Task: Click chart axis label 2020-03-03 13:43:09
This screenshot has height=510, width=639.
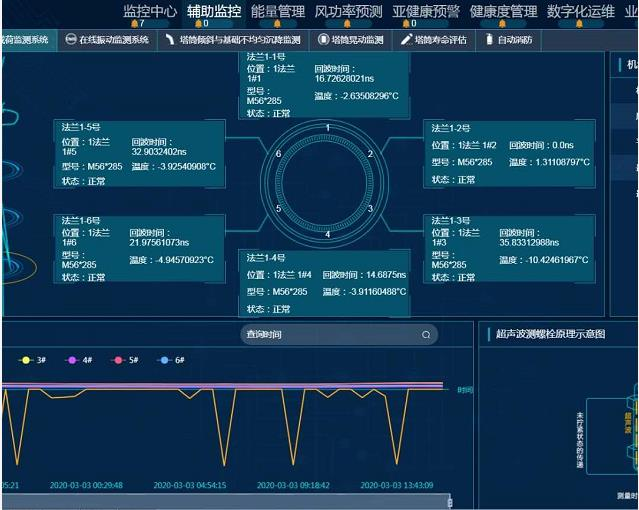Action: (x=397, y=486)
